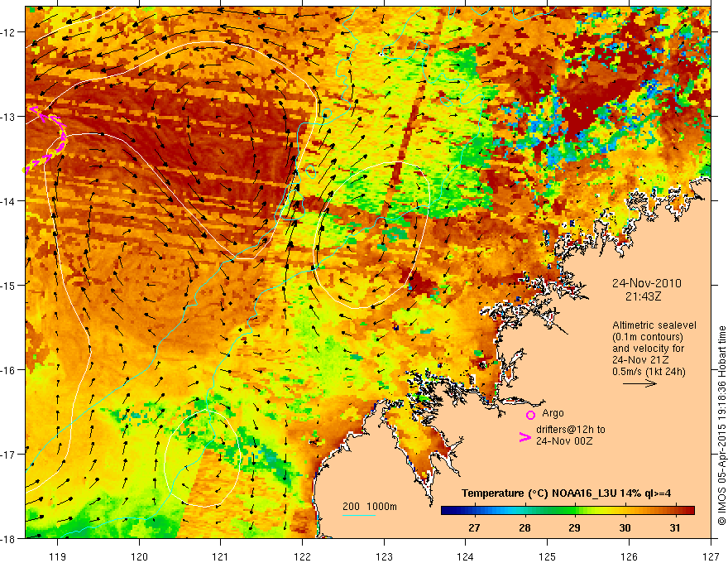Click latitude axis label -13

click(8, 117)
